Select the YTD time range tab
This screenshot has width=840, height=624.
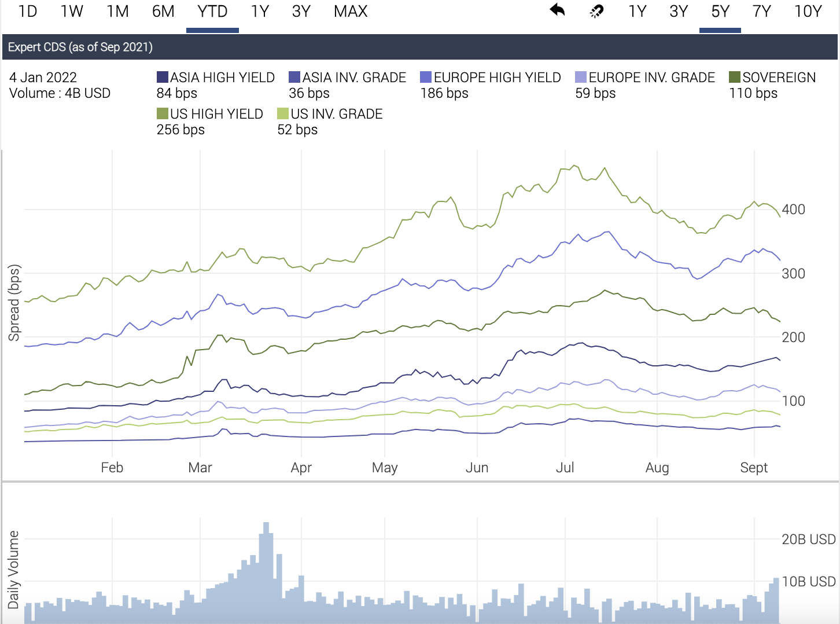[x=212, y=12]
